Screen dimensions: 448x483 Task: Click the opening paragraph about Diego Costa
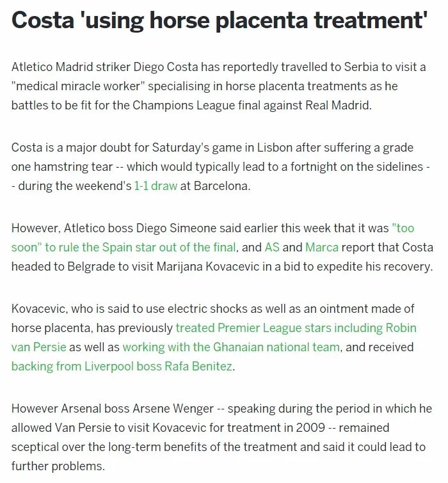pos(219,86)
